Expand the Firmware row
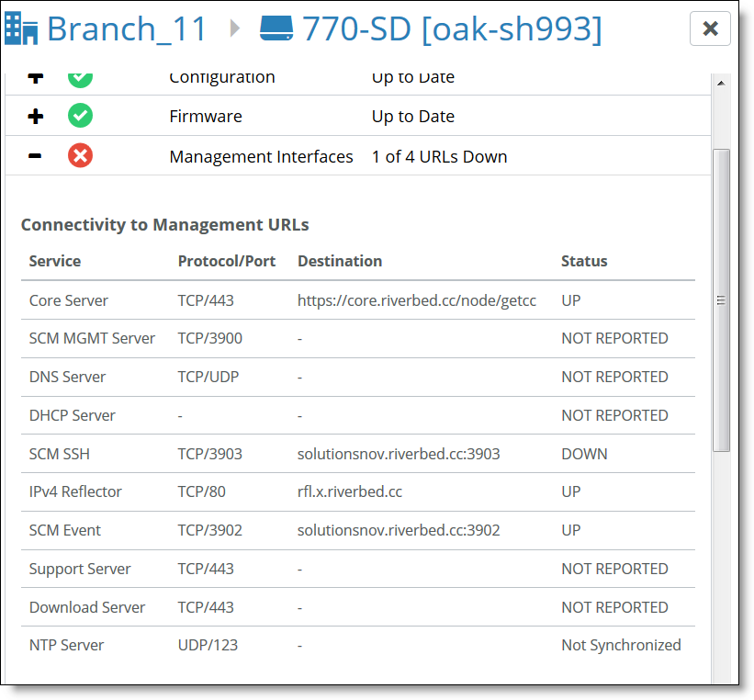The image size is (754, 700). pos(36,116)
